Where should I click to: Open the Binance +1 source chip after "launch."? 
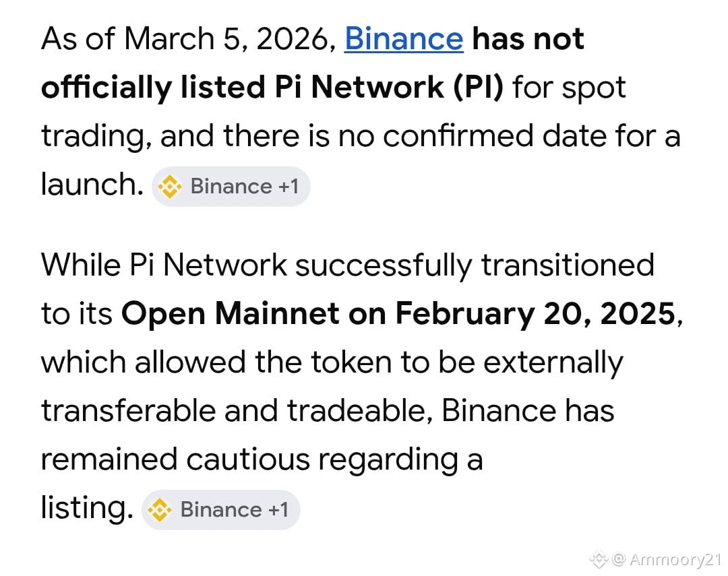pyautogui.click(x=231, y=187)
